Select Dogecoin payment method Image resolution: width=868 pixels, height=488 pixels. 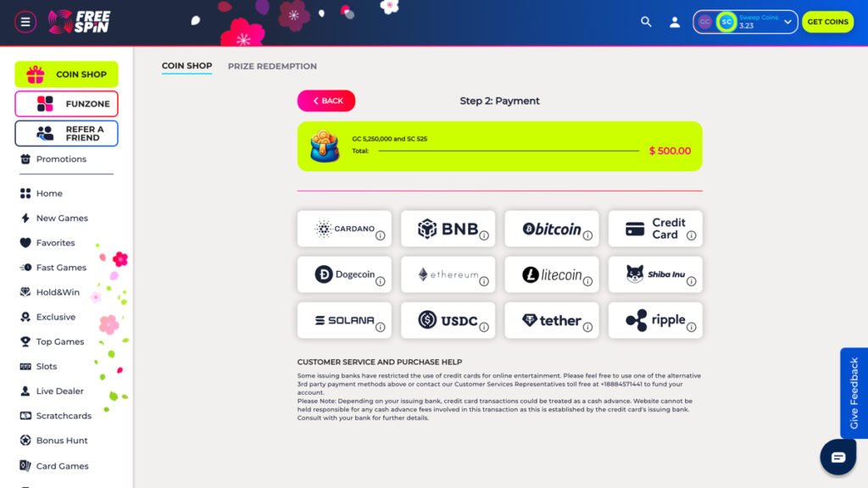[344, 274]
